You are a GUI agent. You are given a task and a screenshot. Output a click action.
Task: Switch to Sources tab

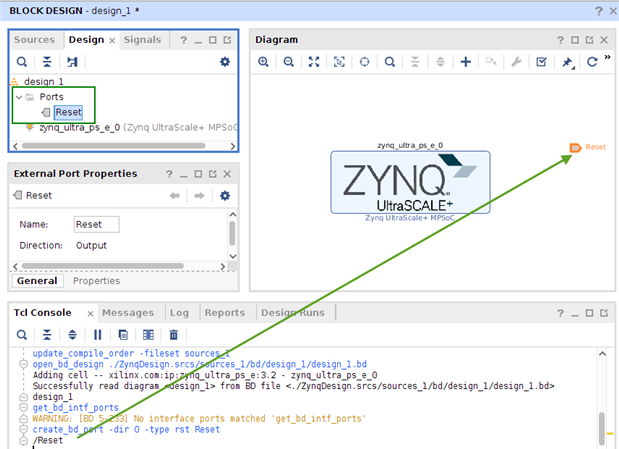pyautogui.click(x=34, y=40)
